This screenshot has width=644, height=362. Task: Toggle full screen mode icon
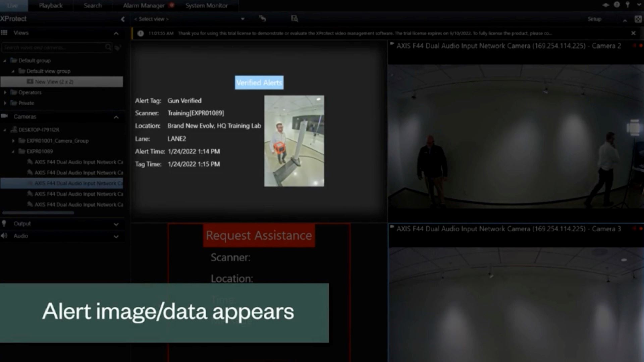point(638,19)
